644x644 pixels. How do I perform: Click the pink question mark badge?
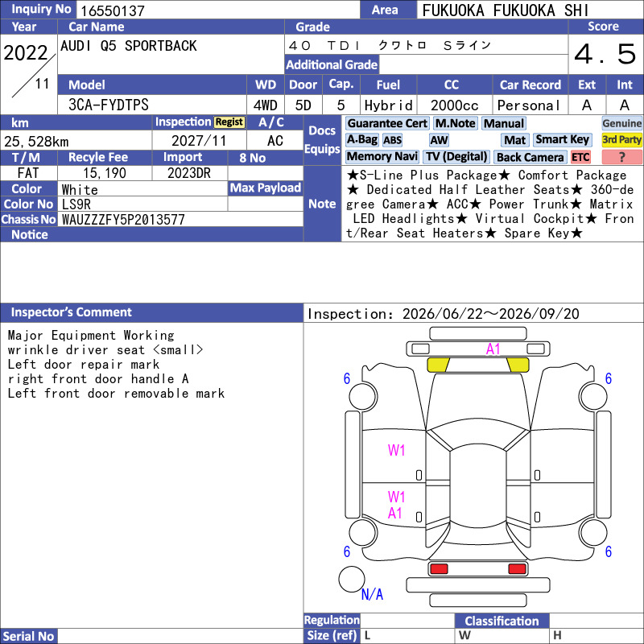(621, 157)
